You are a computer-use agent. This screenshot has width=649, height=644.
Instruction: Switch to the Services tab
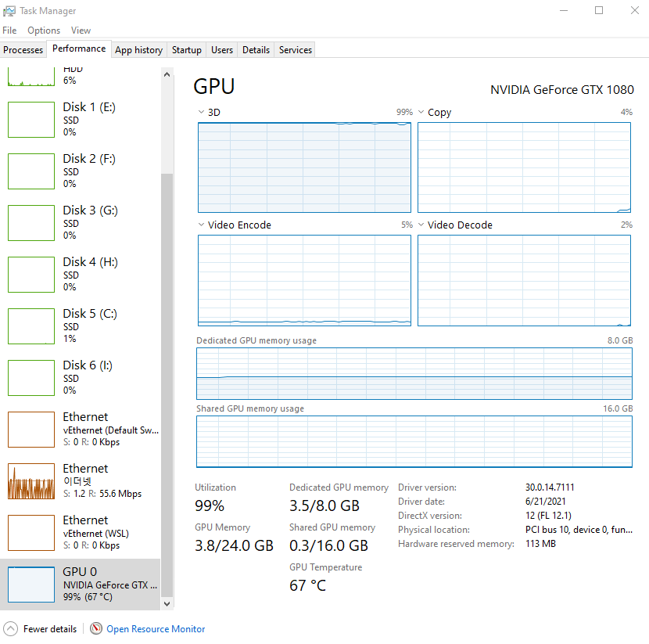[295, 50]
